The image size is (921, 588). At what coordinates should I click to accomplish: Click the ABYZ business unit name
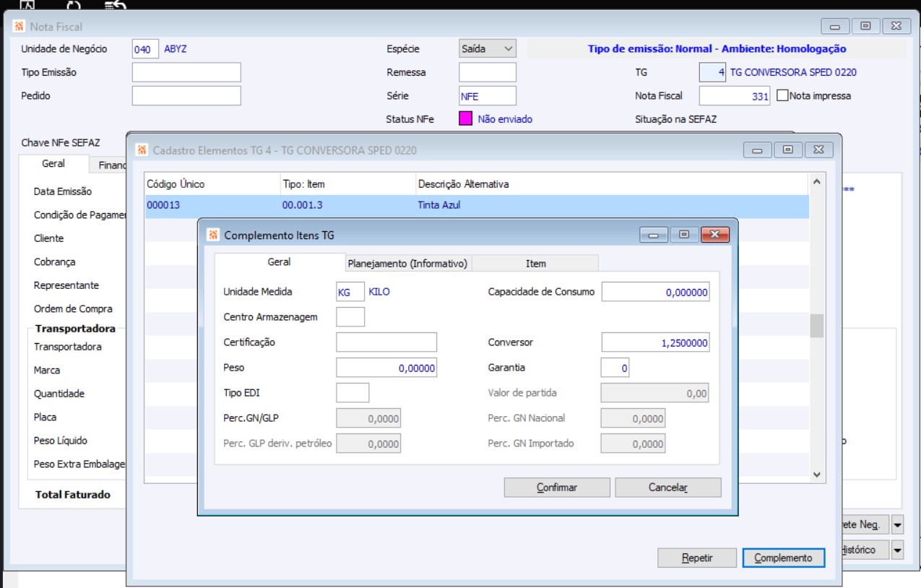pos(176,49)
